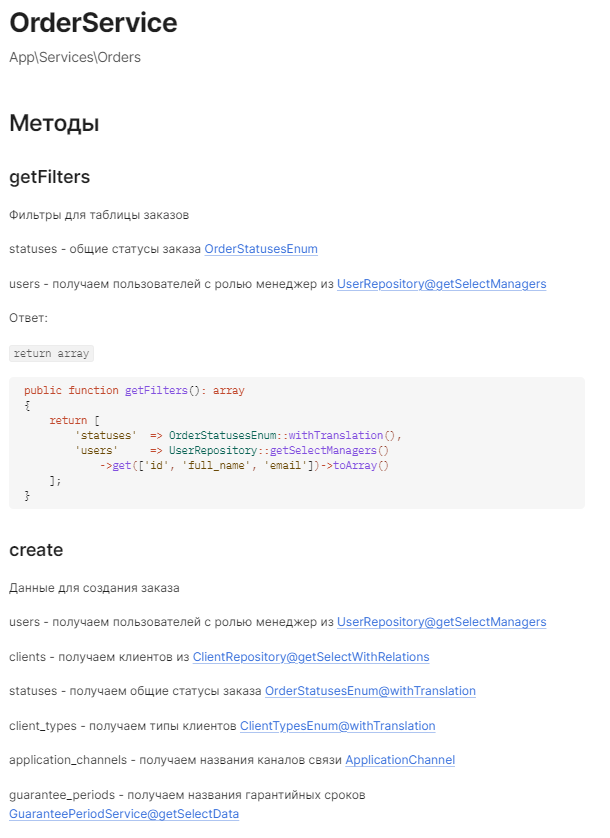The image size is (610, 838).
Task: Click toArray() call in code block
Action: pyautogui.click(x=361, y=465)
